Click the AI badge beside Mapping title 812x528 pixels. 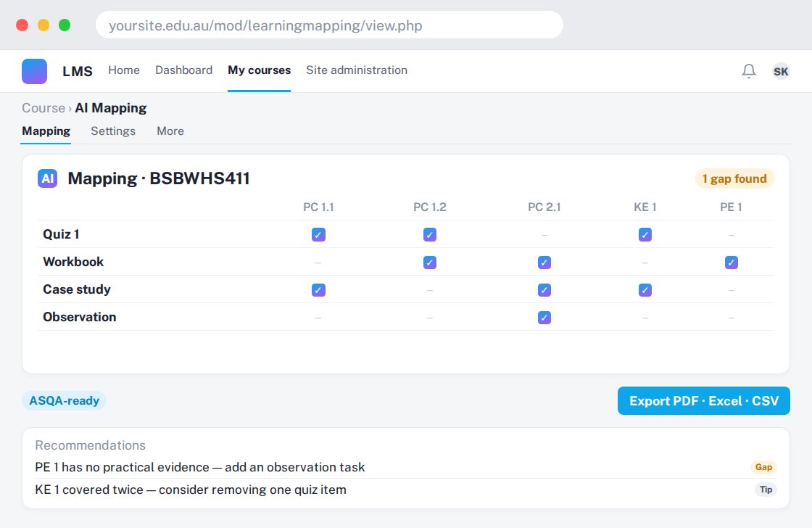point(48,178)
